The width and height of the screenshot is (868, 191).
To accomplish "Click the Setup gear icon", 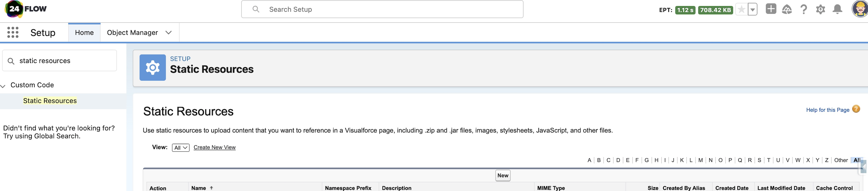I will 820,10.
